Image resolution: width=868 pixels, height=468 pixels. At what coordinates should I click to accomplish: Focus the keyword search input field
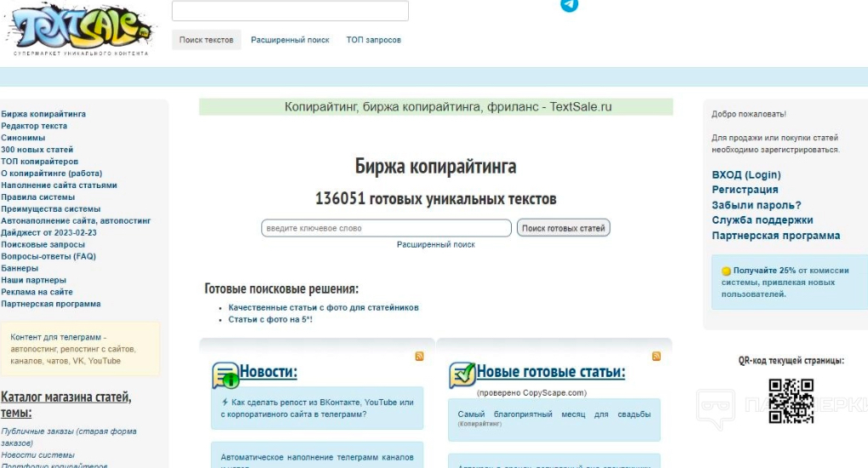coord(386,228)
